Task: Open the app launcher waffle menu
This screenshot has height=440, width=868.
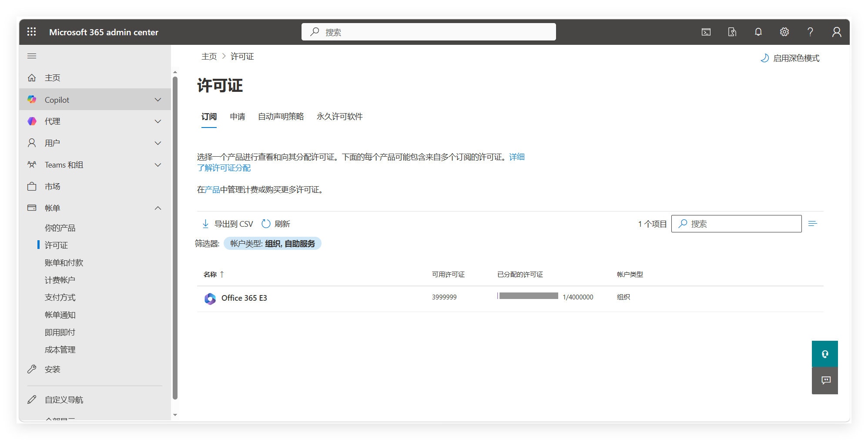Action: [32, 32]
